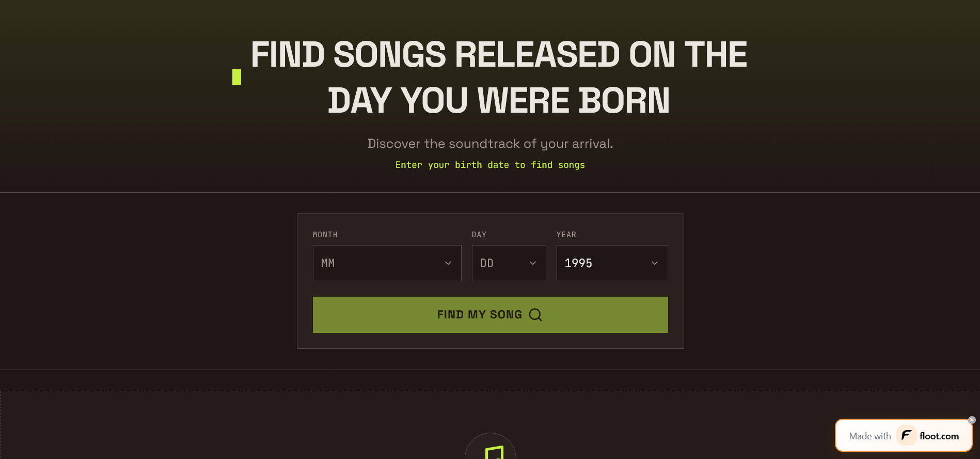Dismiss the 'Made with floot.com' badge
980x459 pixels.
972,420
